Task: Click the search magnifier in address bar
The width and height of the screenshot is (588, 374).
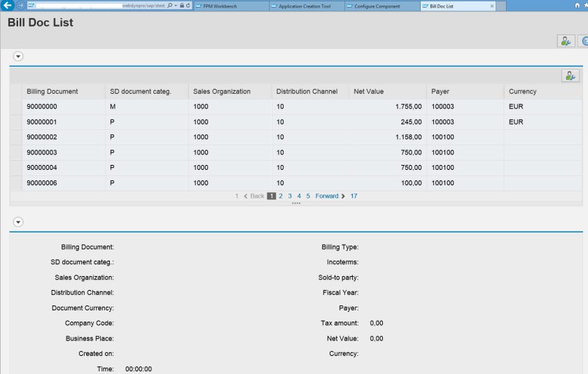Action: click(170, 6)
